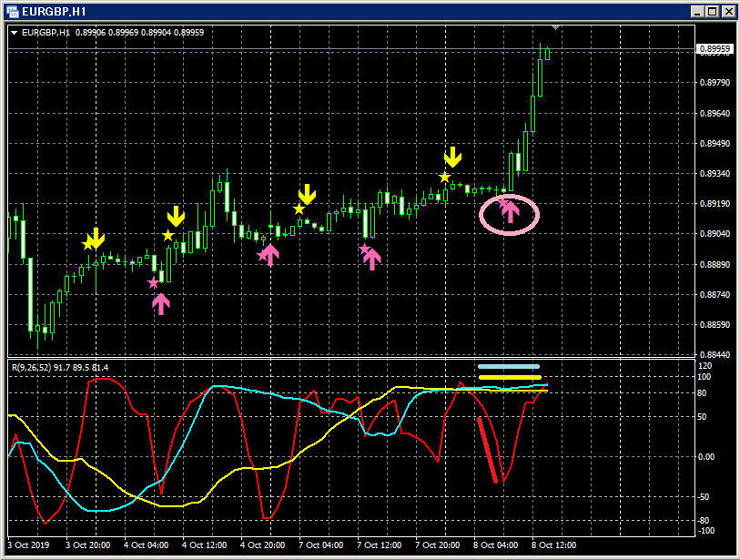Click the 7 Oct 04:00 time label
Image resolution: width=740 pixels, height=560 pixels.
click(x=321, y=545)
